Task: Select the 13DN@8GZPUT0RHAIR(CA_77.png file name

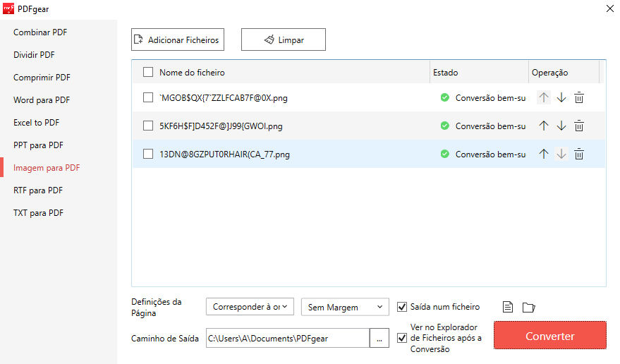Action: tap(224, 154)
